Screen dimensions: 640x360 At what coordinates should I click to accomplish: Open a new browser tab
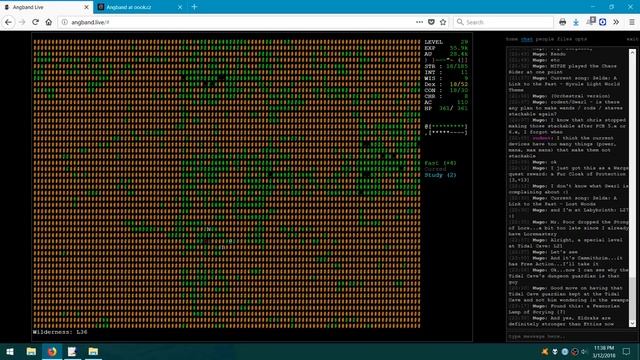pos(194,7)
